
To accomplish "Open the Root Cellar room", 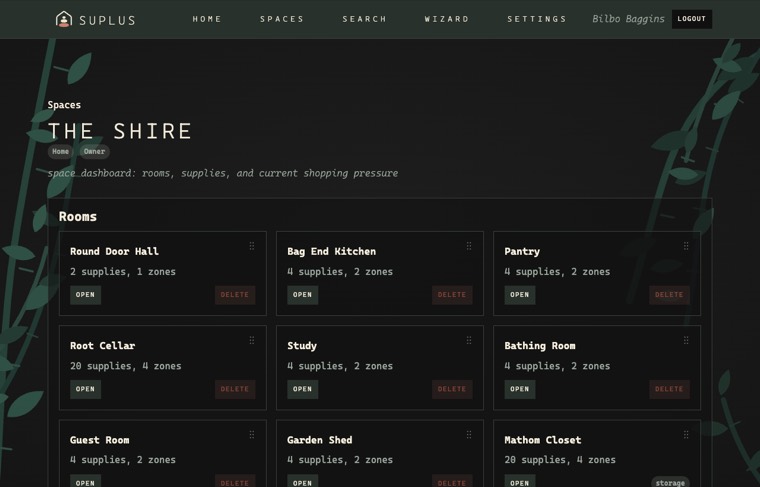I will (x=85, y=389).
